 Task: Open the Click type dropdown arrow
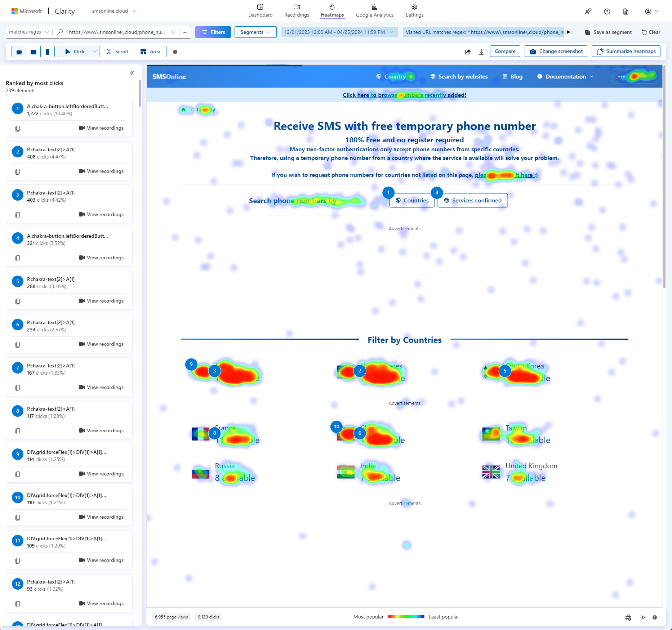coord(95,52)
